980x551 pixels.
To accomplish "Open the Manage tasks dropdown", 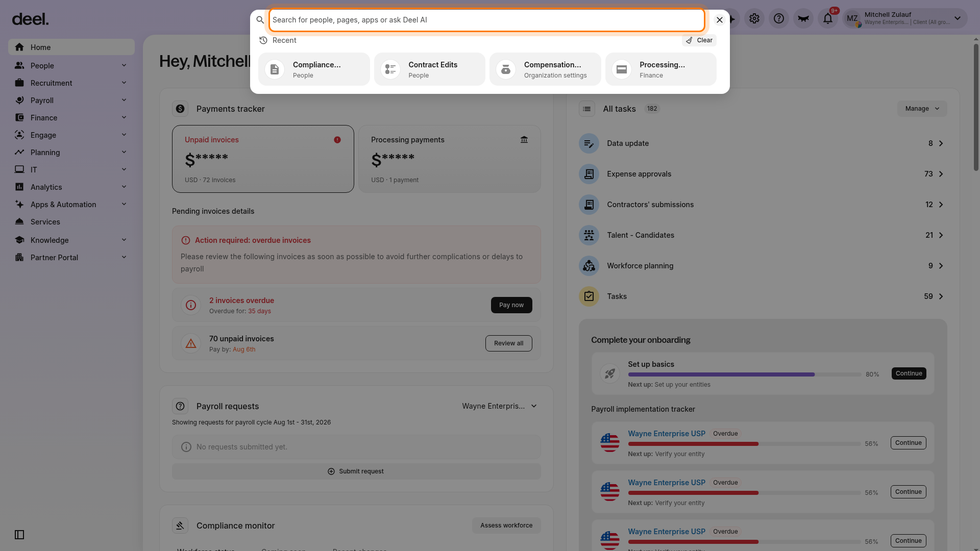I will click(x=922, y=109).
